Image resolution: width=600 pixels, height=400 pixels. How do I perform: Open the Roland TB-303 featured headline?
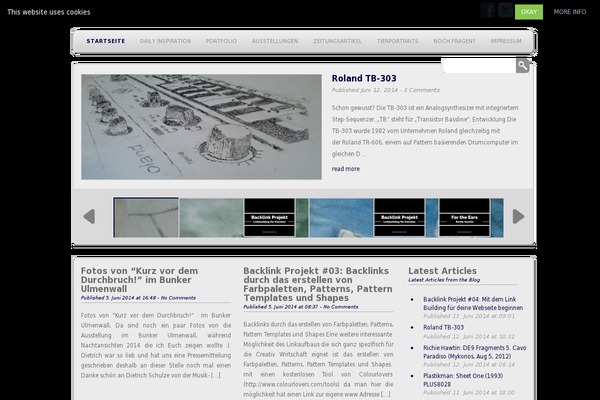pos(364,78)
